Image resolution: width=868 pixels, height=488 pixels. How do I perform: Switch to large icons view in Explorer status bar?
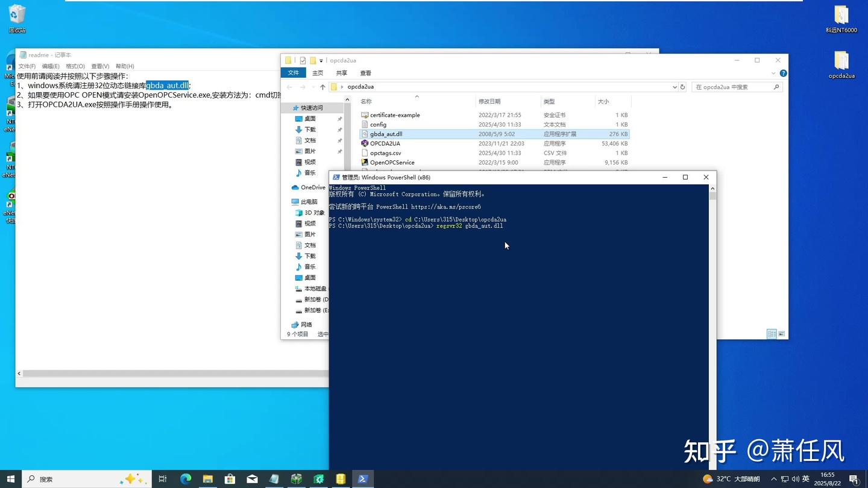click(x=781, y=333)
